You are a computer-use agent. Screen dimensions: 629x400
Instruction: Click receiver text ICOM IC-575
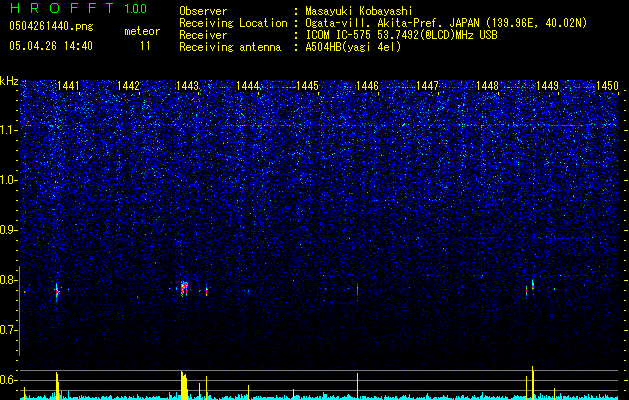pos(338,35)
